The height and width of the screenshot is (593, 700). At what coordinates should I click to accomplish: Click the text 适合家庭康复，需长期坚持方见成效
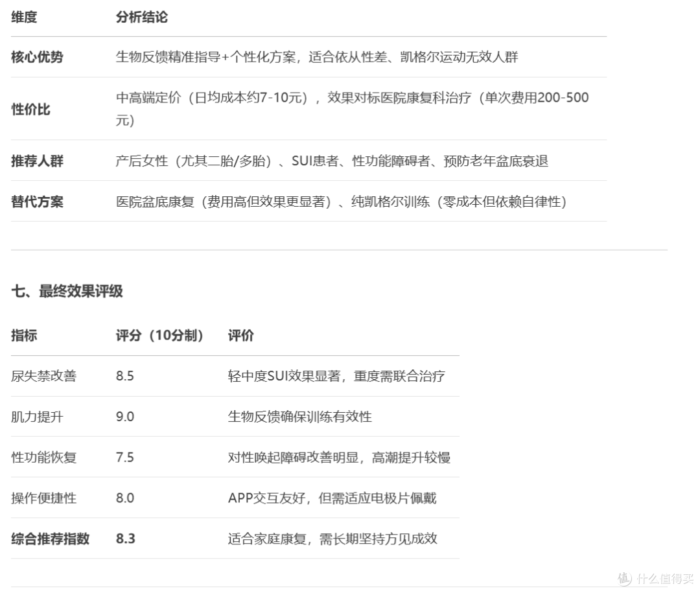click(x=332, y=539)
